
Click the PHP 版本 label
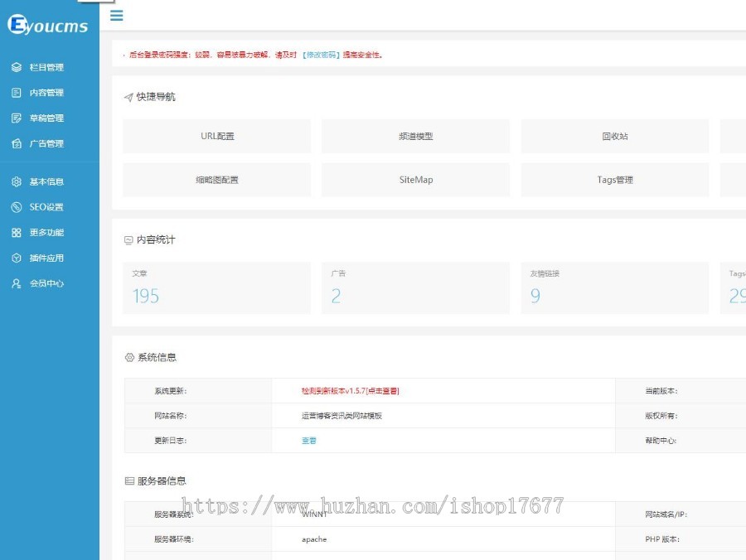[662, 539]
